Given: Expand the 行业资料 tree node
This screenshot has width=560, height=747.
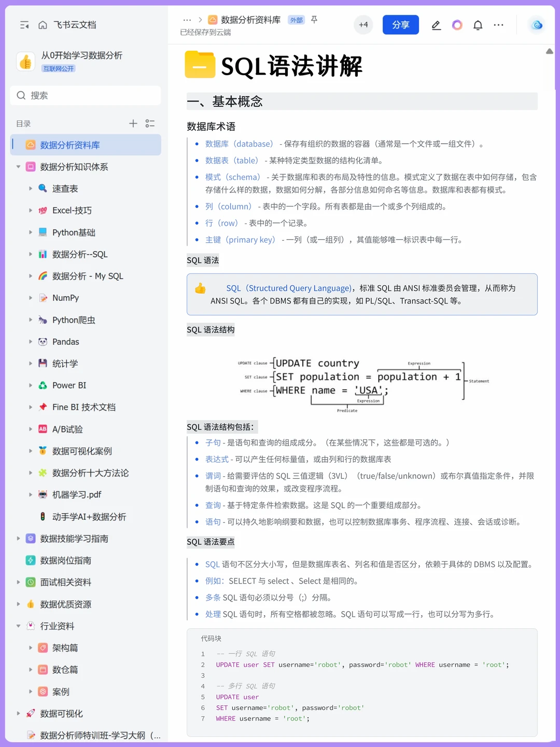Looking at the screenshot, I should (18, 626).
